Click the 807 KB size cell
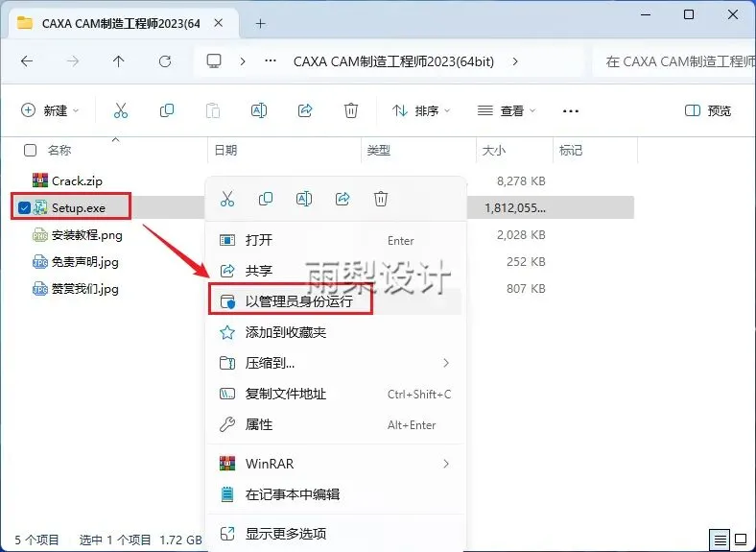 coord(526,289)
